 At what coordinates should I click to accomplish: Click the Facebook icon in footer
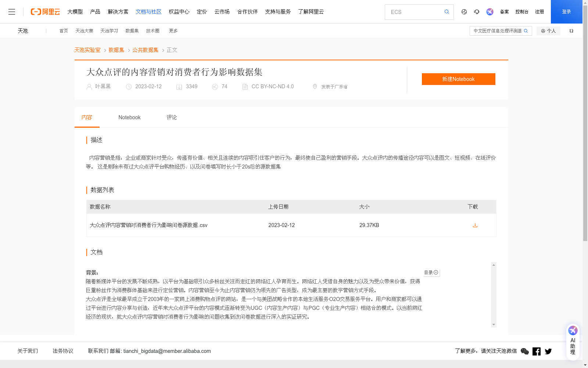[x=537, y=351]
